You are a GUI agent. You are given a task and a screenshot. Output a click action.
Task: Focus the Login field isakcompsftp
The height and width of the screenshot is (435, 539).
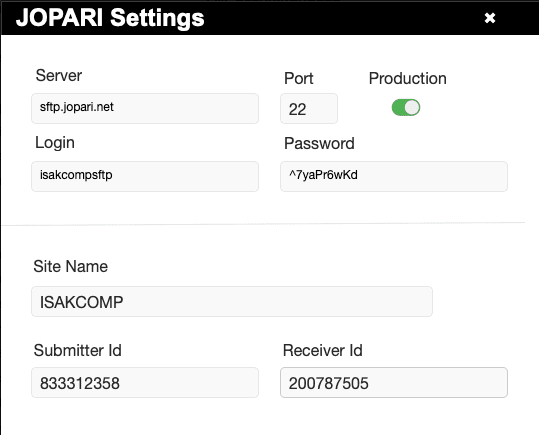[x=145, y=176]
